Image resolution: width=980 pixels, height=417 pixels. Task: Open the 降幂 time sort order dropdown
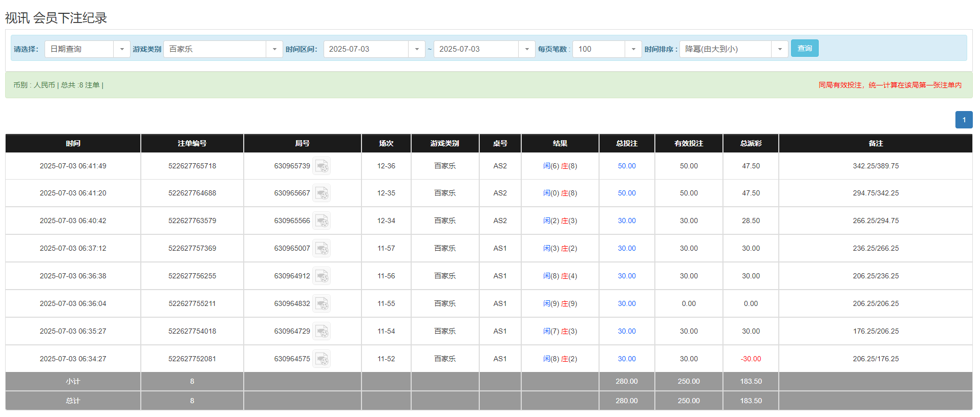pyautogui.click(x=779, y=49)
